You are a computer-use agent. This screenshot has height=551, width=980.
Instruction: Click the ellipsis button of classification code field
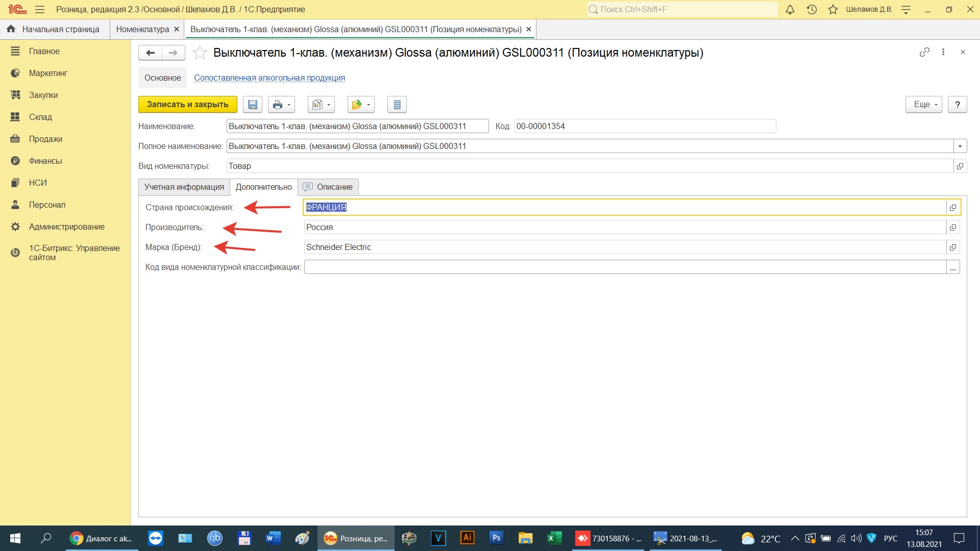(952, 267)
